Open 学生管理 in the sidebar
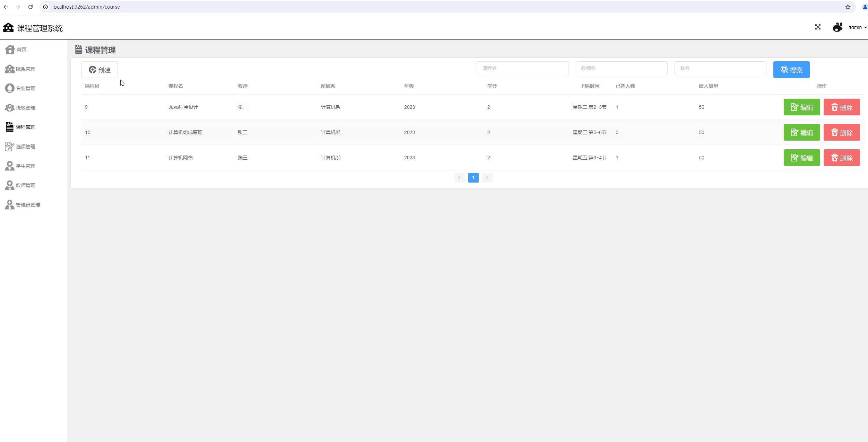 point(26,166)
